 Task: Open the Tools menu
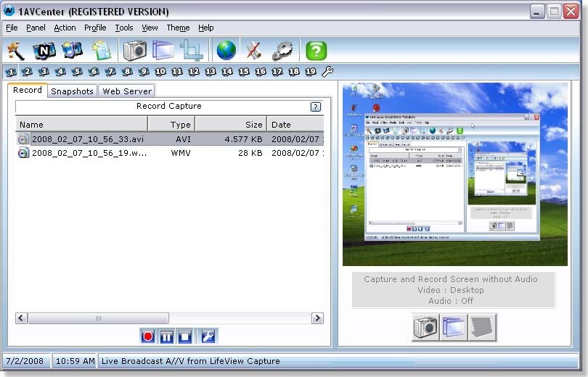click(124, 28)
